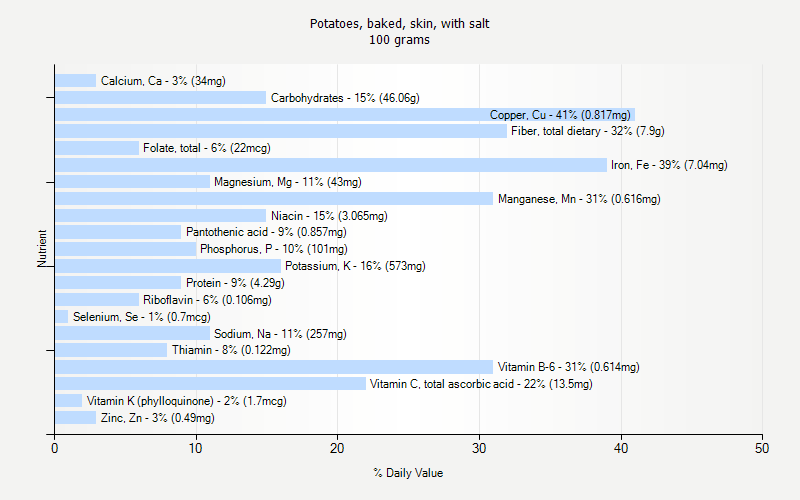Click the blue bar for Phosphorus, P
The height and width of the screenshot is (500, 800).
pos(126,249)
